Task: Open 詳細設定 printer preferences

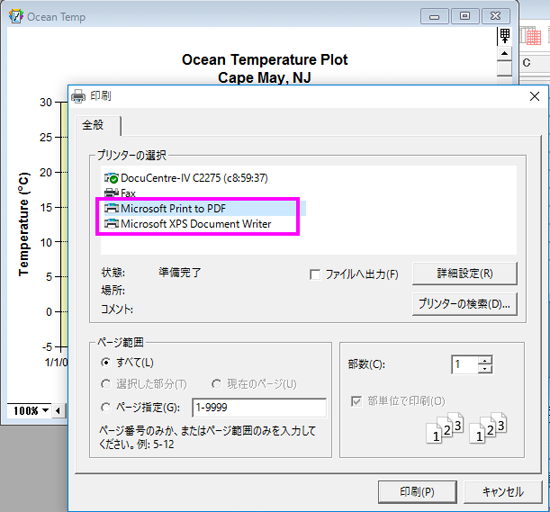Action: [x=464, y=273]
